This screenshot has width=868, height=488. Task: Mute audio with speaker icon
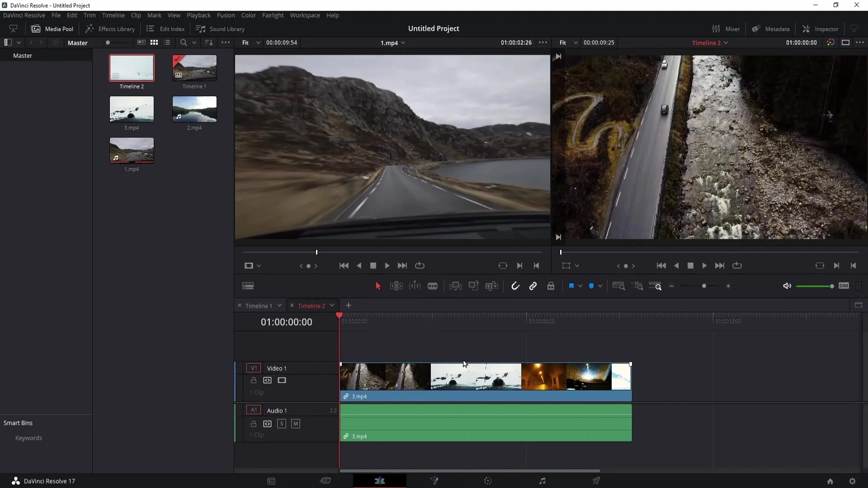pos(787,286)
